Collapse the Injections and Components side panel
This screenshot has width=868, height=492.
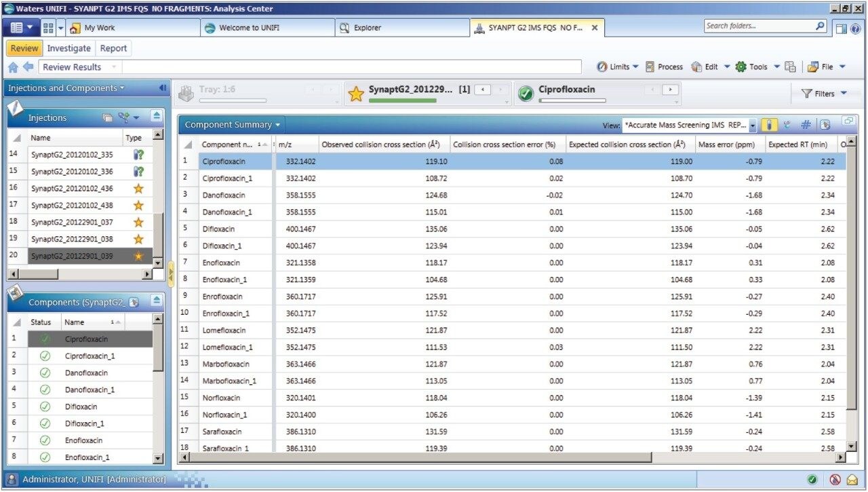(x=163, y=88)
